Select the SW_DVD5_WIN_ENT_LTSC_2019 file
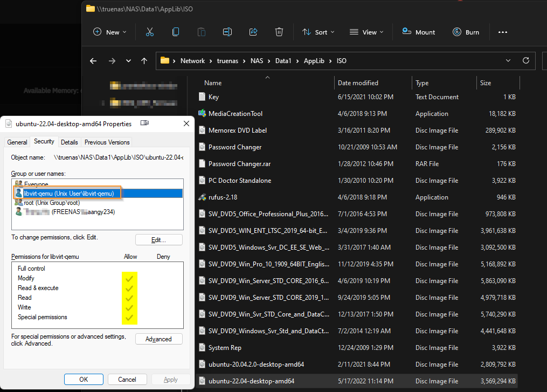Image resolution: width=547 pixels, height=392 pixels. (x=268, y=231)
